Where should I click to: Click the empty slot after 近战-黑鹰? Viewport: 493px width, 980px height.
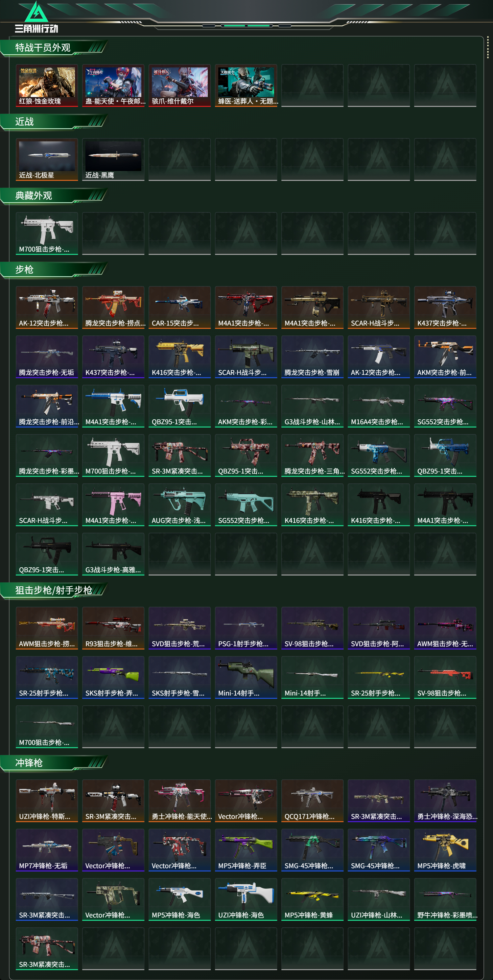point(179,159)
